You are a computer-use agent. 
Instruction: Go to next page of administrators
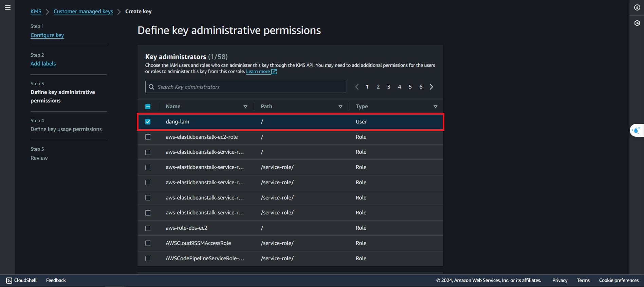431,87
